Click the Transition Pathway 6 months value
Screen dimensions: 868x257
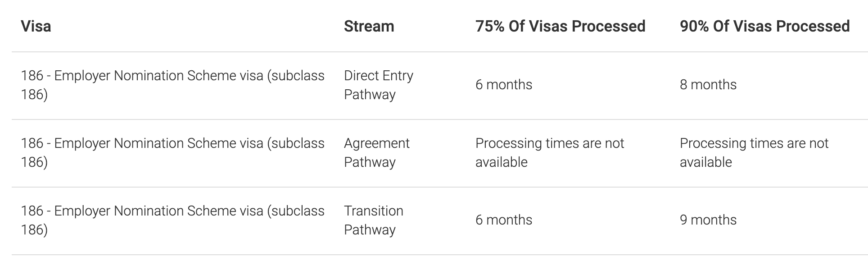[x=504, y=220]
